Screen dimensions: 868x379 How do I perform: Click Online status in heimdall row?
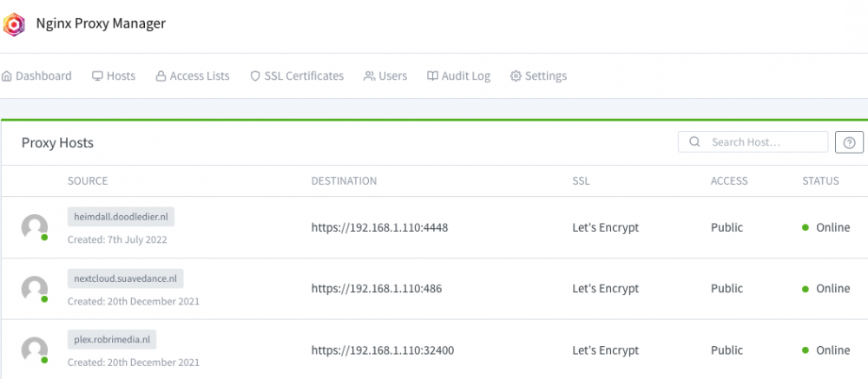(826, 227)
